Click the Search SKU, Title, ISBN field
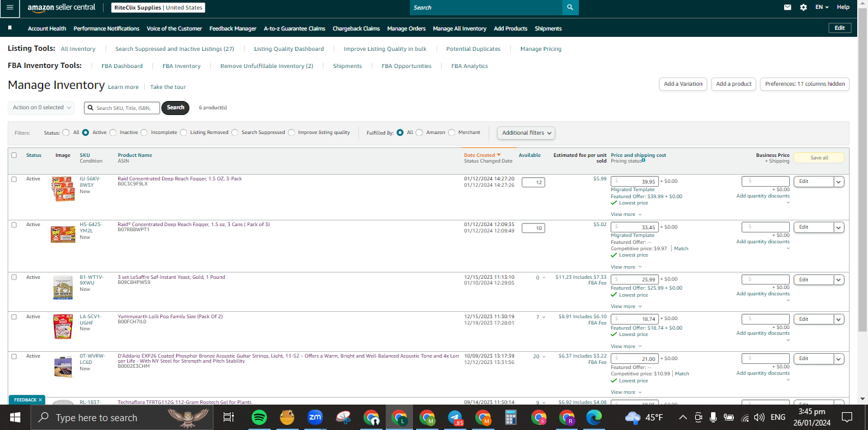The width and height of the screenshot is (868, 430). [x=121, y=108]
